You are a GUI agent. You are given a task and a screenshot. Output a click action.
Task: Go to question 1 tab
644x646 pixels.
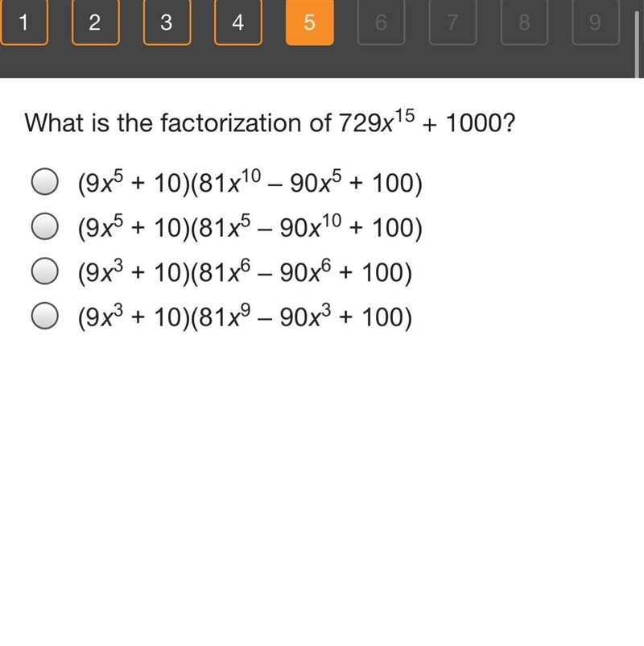pos(24,23)
